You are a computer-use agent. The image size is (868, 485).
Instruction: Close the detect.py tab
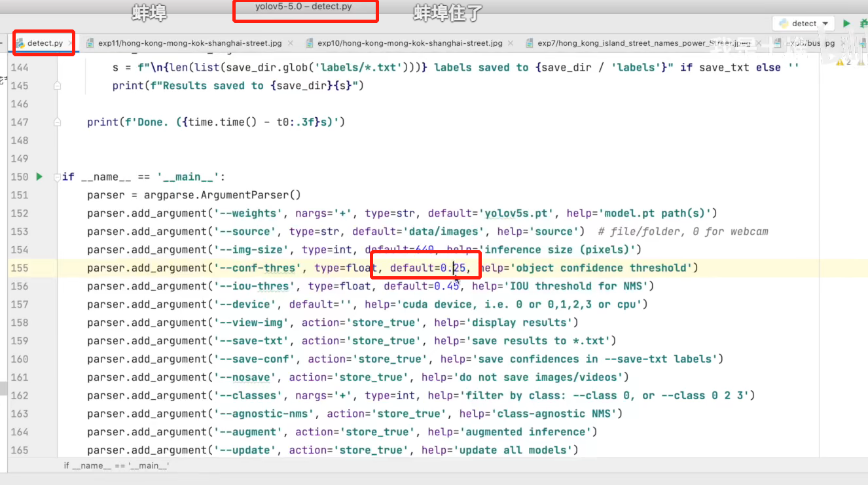click(x=71, y=43)
